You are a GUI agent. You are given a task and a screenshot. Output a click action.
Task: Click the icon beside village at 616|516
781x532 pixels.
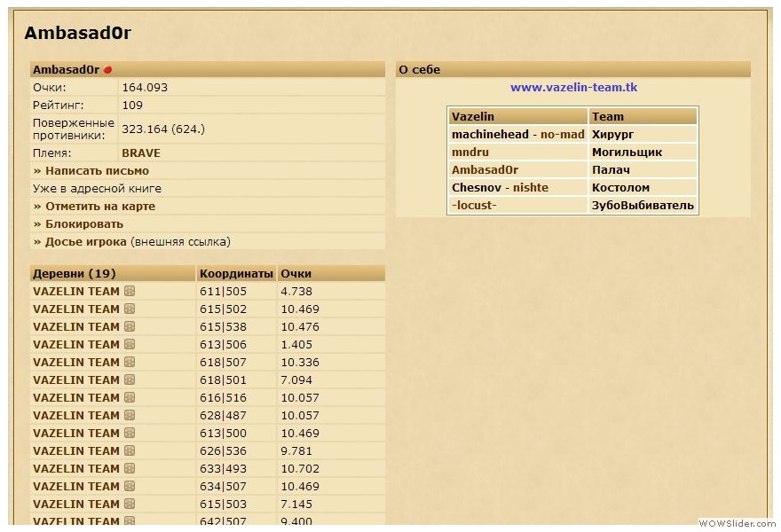coord(130,397)
